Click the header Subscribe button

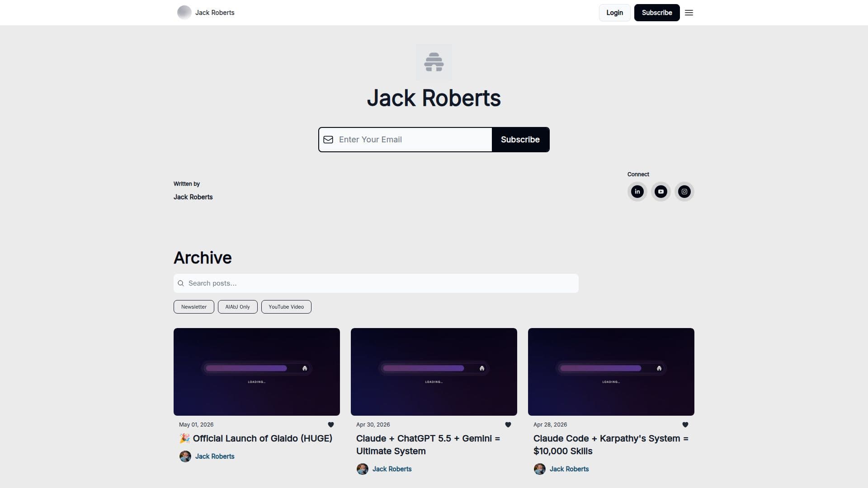click(657, 13)
